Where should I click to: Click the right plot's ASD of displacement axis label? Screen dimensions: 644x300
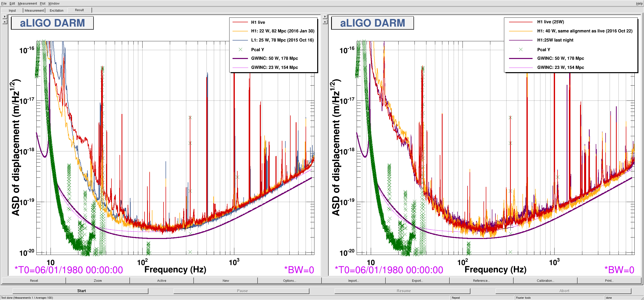[x=336, y=148]
